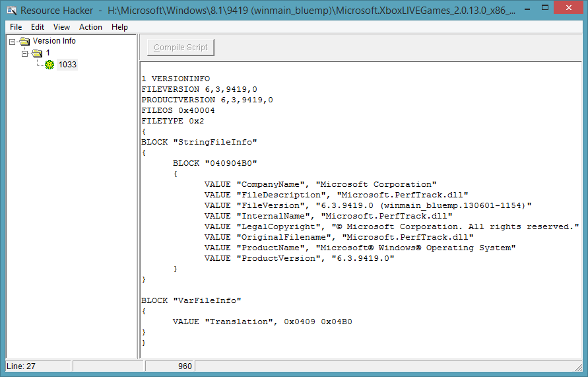Click the FILEVERSION 6,3,9419,0 line
Viewport: 588px width, 377px height.
199,89
